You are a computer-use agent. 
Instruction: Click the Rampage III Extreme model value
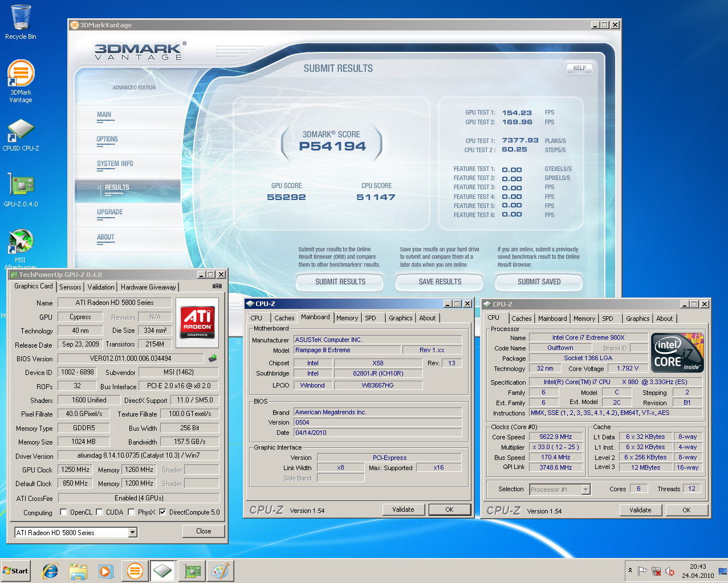pos(347,350)
